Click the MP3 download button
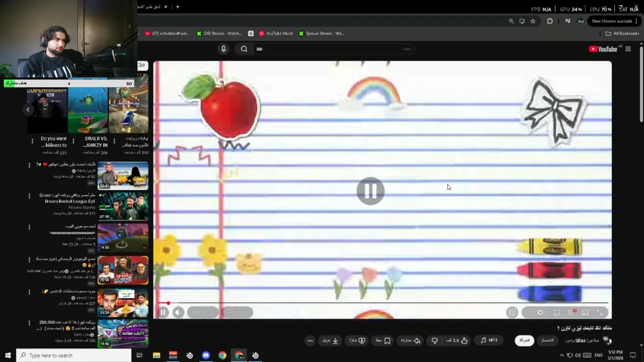The width and height of the screenshot is (644, 362). click(x=489, y=340)
